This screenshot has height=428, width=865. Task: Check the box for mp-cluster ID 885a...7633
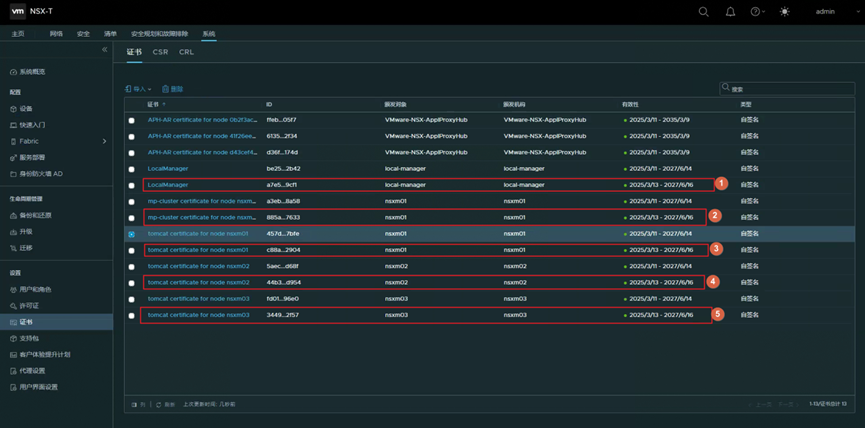(x=131, y=218)
